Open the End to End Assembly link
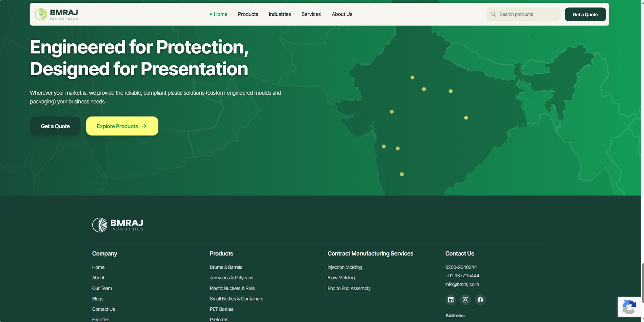This screenshot has width=644, height=322. pyautogui.click(x=349, y=288)
